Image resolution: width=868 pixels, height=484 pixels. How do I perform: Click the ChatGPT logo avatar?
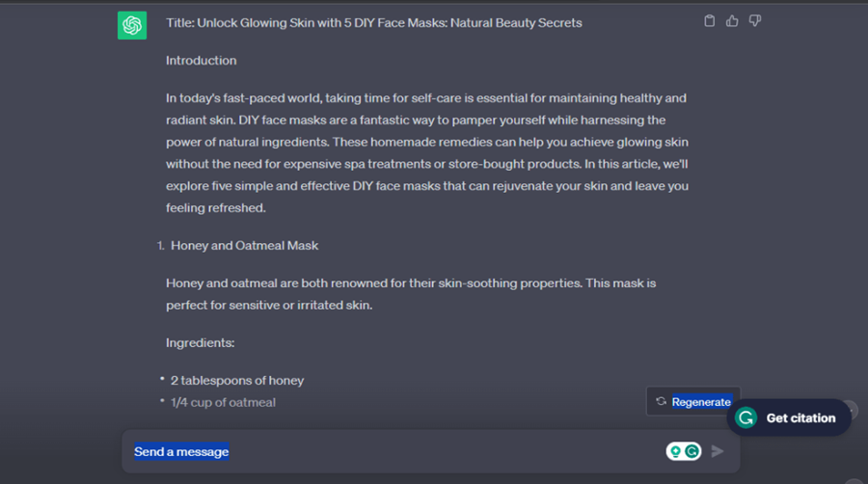132,25
